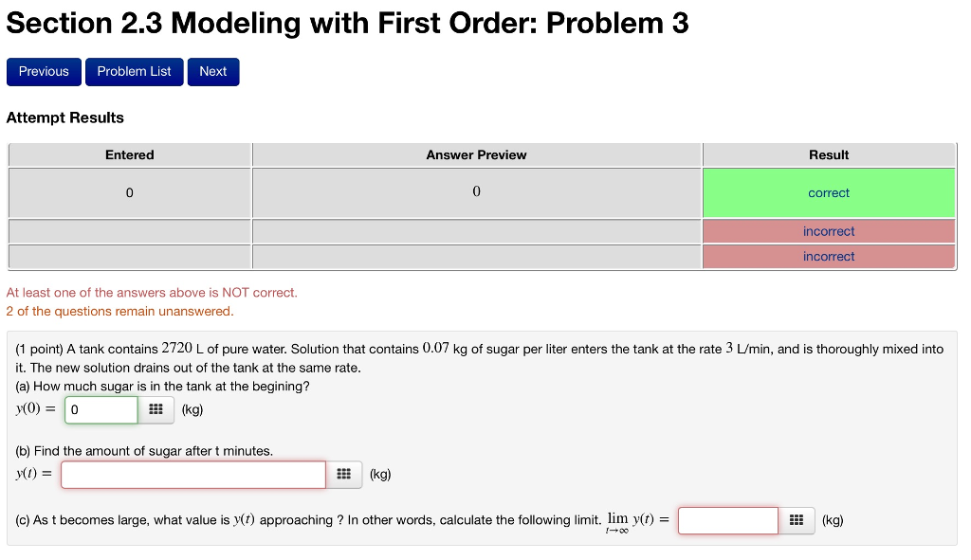Viewport: 971px width, 560px height.
Task: Click the limit answer box in part (c)
Action: pos(726,519)
